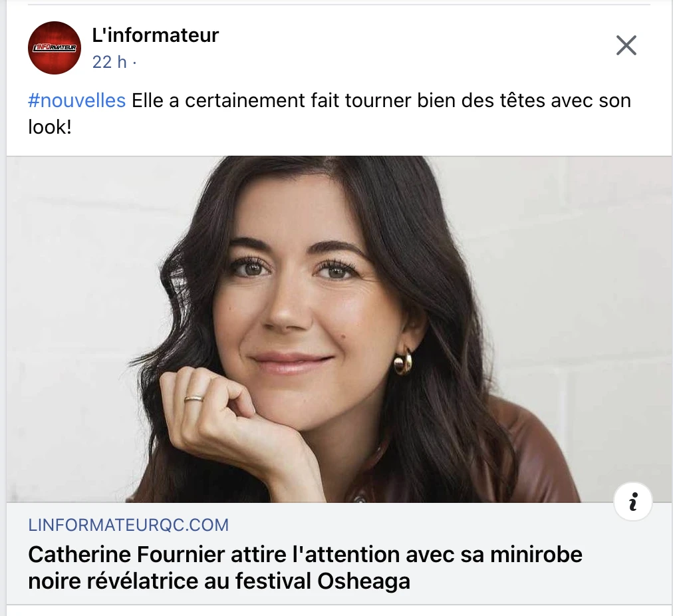This screenshot has width=673, height=616.
Task: Open the L'informateur page name link
Action: pos(156,35)
